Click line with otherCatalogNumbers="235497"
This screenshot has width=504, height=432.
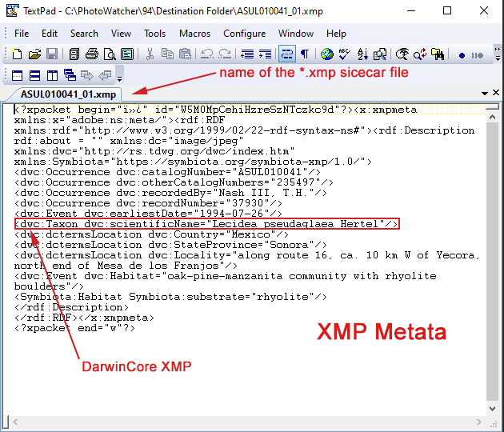[x=174, y=182]
